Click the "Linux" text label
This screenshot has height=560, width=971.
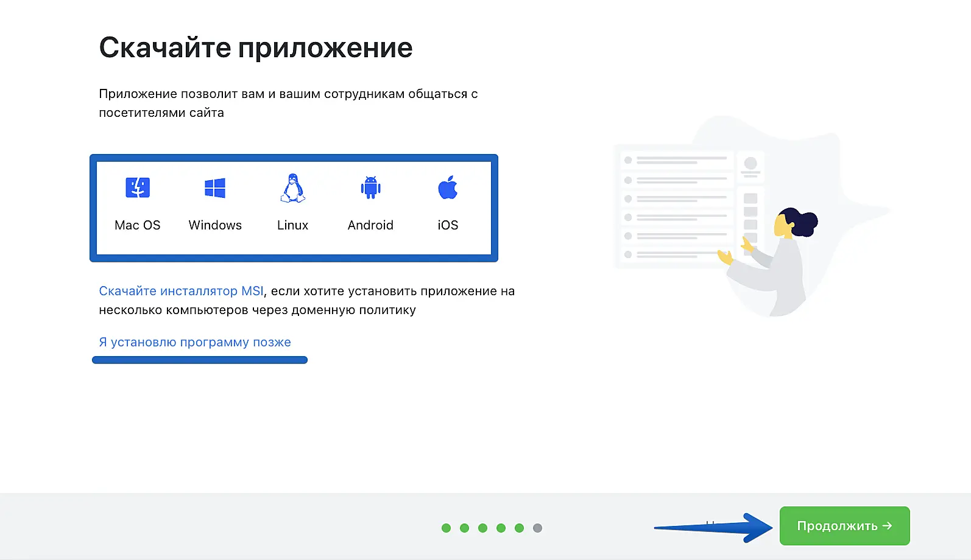point(293,225)
